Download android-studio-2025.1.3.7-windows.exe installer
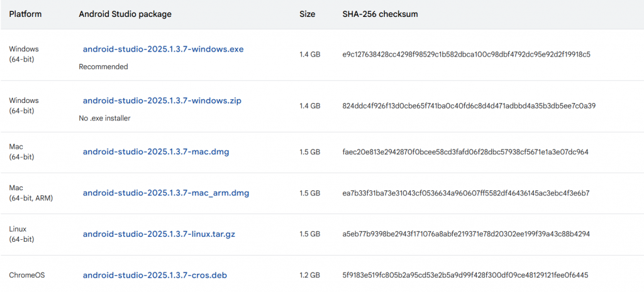Viewport: 644px width, 292px height. click(x=163, y=49)
